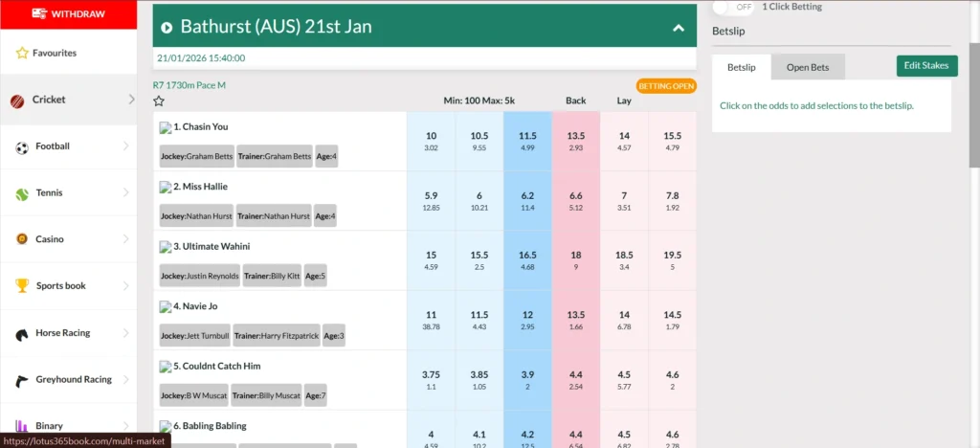This screenshot has width=980, height=448.
Task: Expand the Tennis menu chevron
Action: [x=125, y=193]
